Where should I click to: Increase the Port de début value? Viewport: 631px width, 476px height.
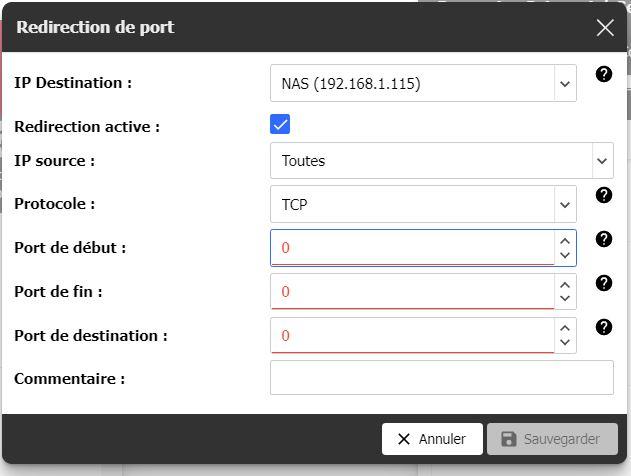click(565, 240)
